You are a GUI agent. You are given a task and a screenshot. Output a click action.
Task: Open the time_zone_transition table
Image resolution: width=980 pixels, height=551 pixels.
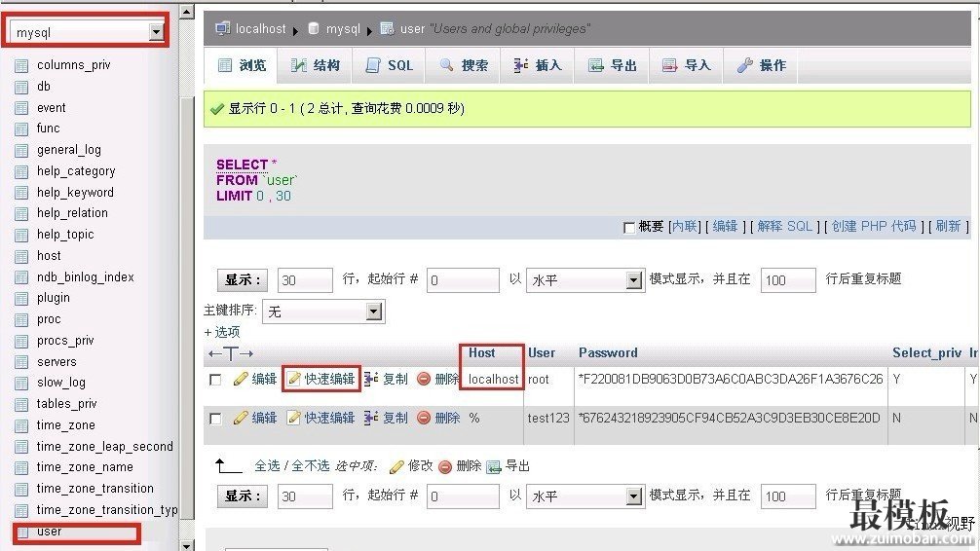point(95,489)
